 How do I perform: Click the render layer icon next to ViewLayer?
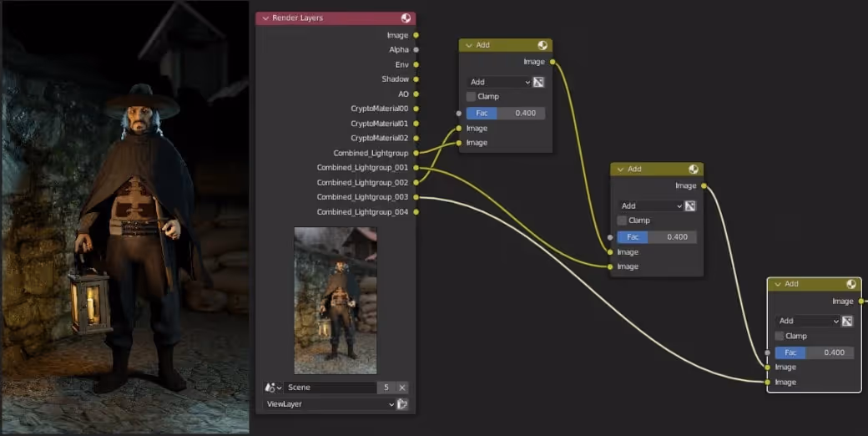402,404
